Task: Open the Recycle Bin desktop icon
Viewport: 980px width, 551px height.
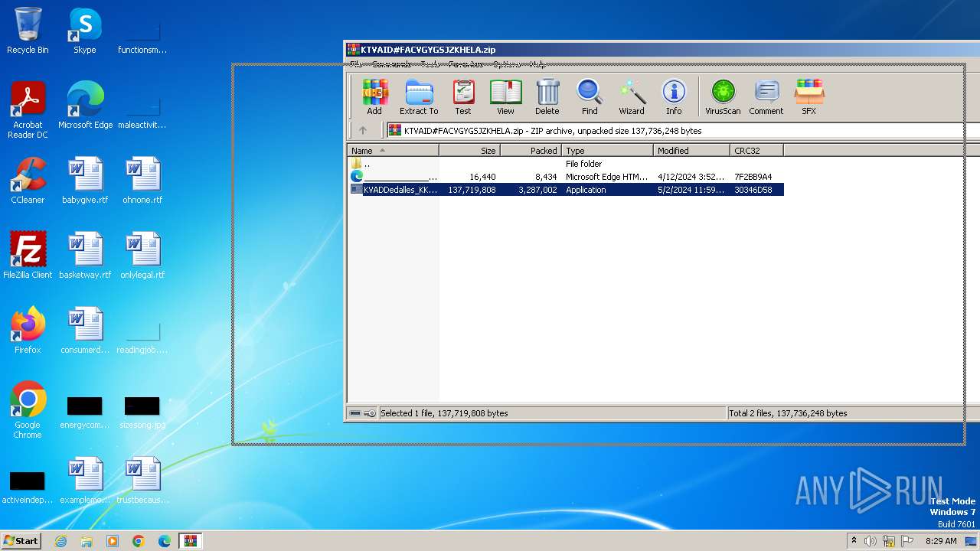Action: 28,31
